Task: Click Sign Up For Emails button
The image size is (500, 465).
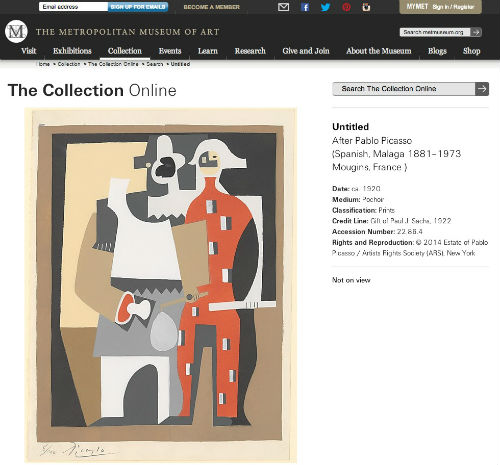Action: pyautogui.click(x=138, y=7)
